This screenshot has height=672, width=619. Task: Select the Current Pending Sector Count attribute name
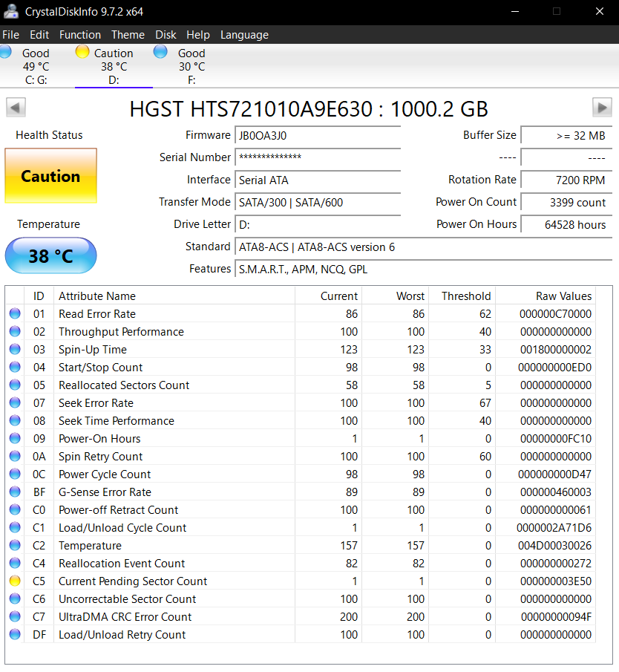click(x=133, y=581)
